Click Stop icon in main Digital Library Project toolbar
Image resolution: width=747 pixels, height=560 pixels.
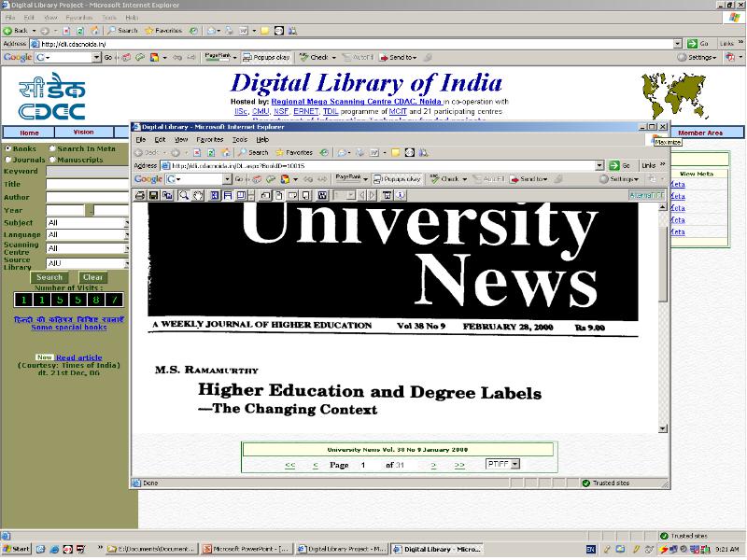pos(66,31)
